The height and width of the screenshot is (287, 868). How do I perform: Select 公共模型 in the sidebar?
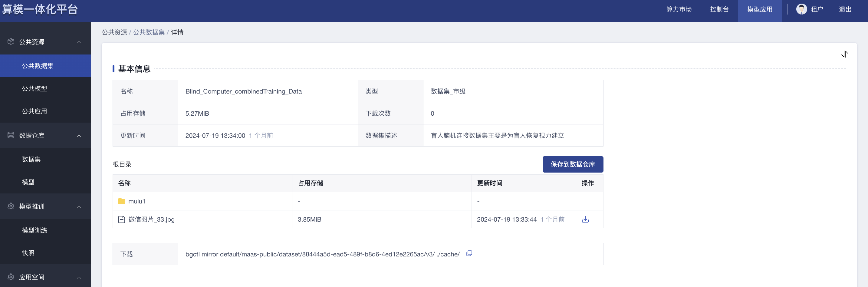pyautogui.click(x=35, y=88)
